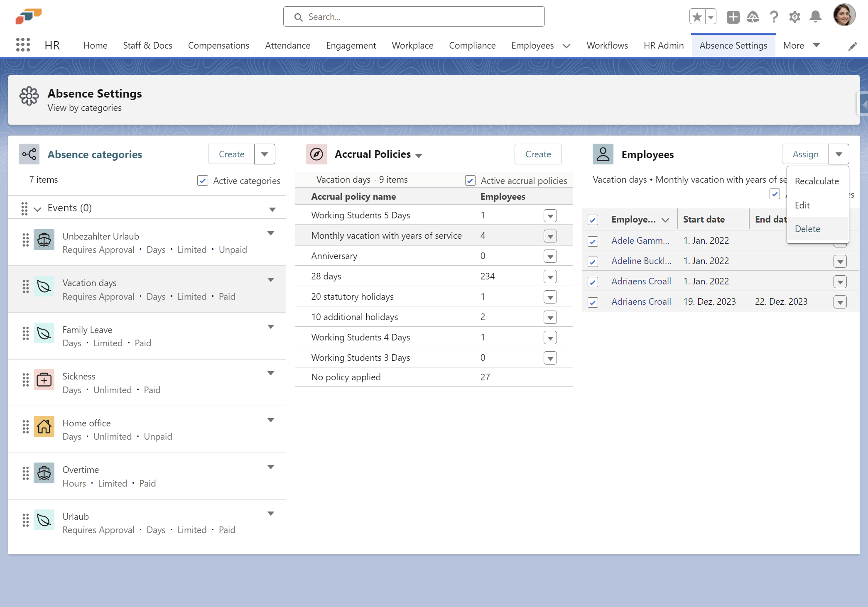
Task: Open the app launcher grid icon
Action: (23, 45)
